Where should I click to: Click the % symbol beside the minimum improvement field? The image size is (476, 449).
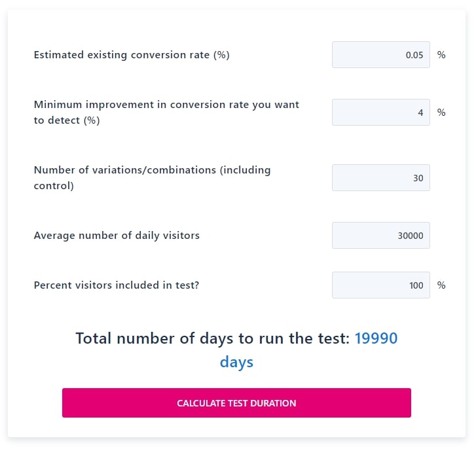click(441, 113)
